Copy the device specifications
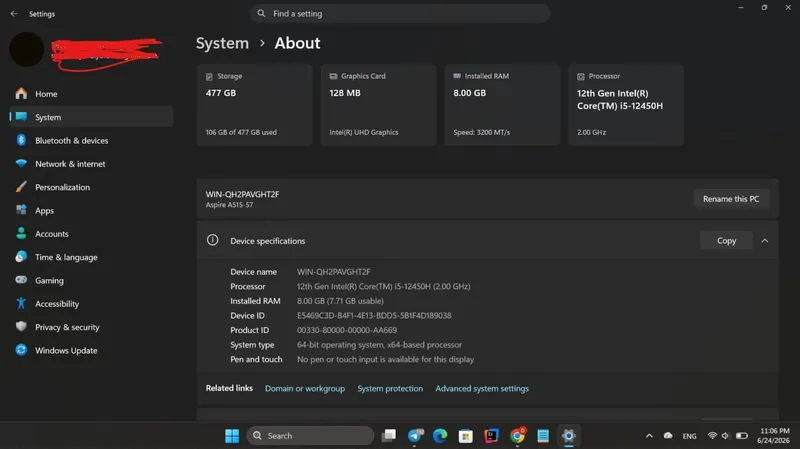 pyautogui.click(x=726, y=241)
